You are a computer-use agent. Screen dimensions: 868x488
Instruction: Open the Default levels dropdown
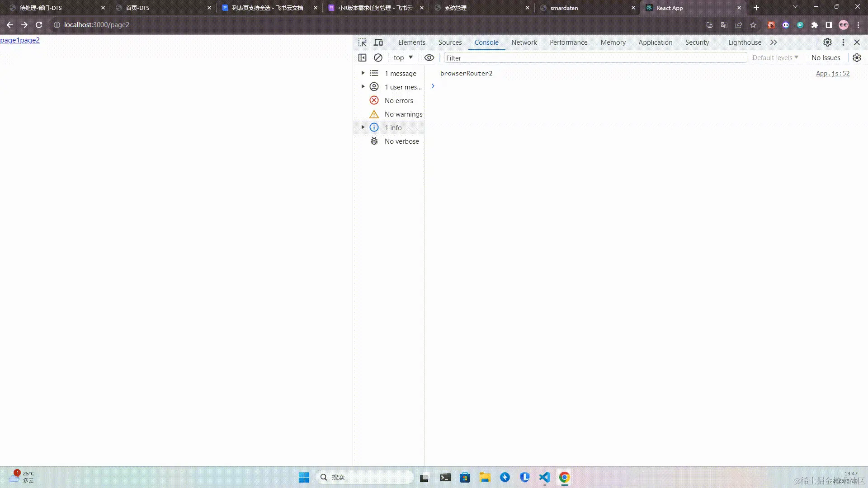pos(774,57)
